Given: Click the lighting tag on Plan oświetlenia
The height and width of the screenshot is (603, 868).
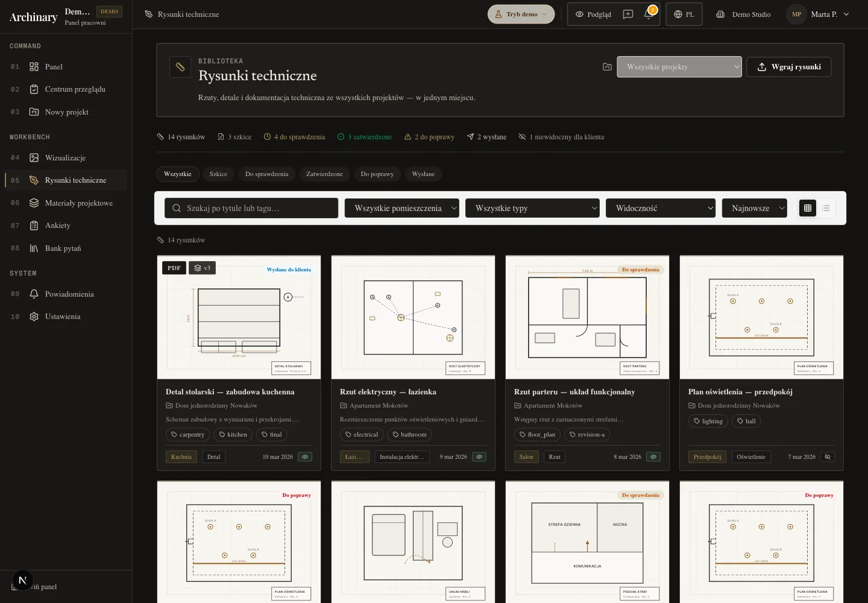Looking at the screenshot, I should [708, 421].
